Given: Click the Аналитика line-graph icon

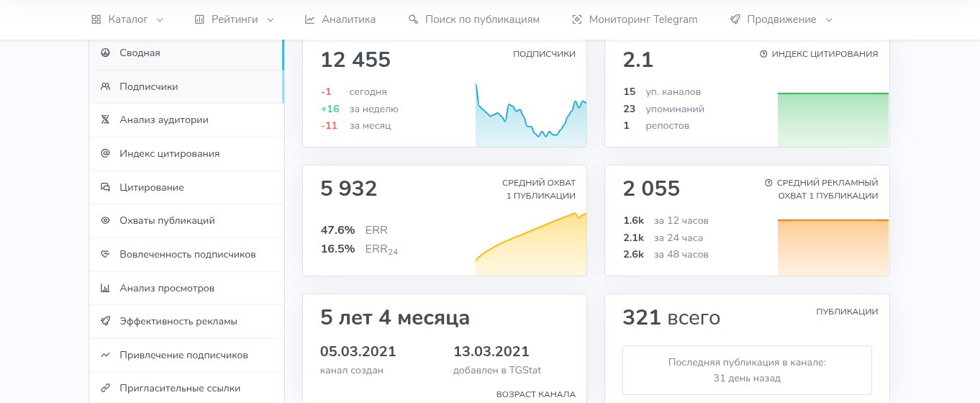Looking at the screenshot, I should (309, 19).
